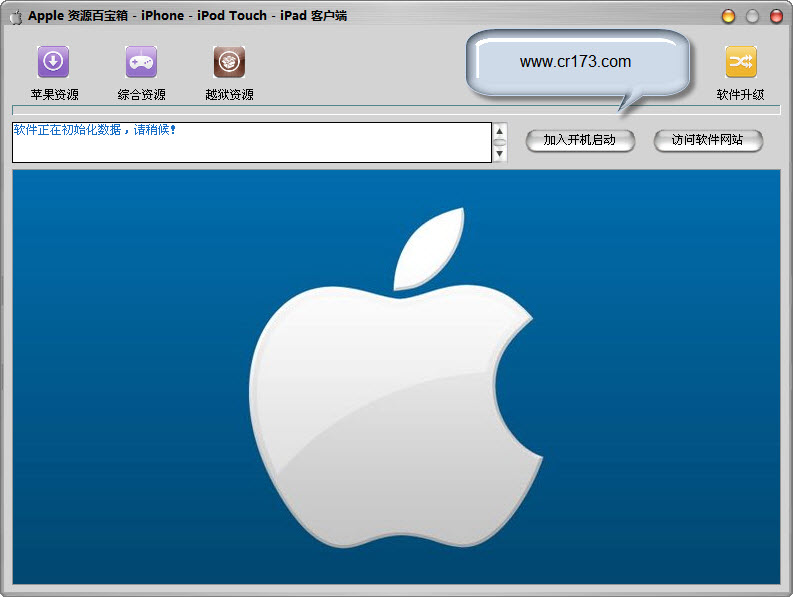Minimize the window with the yellow button

click(728, 16)
